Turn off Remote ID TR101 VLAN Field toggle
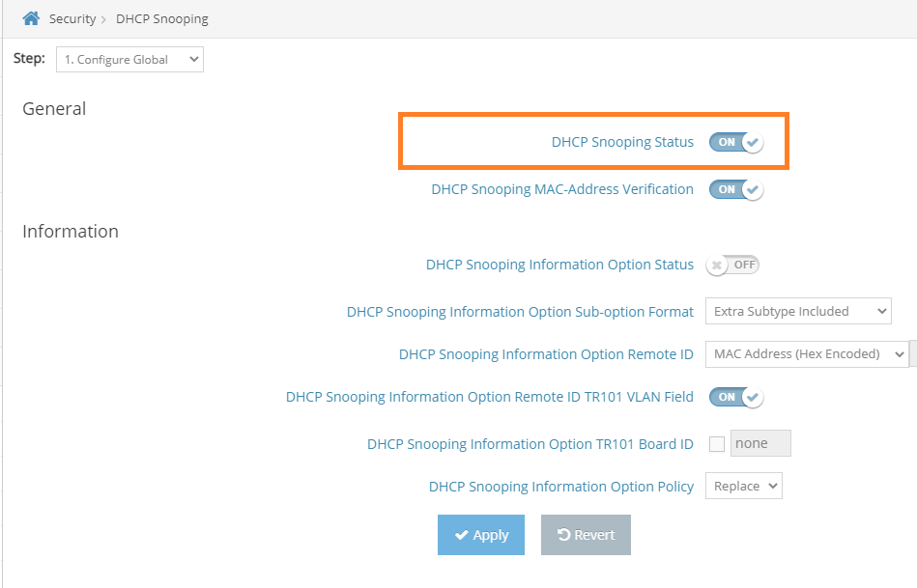This screenshot has height=588, width=917. (x=735, y=397)
